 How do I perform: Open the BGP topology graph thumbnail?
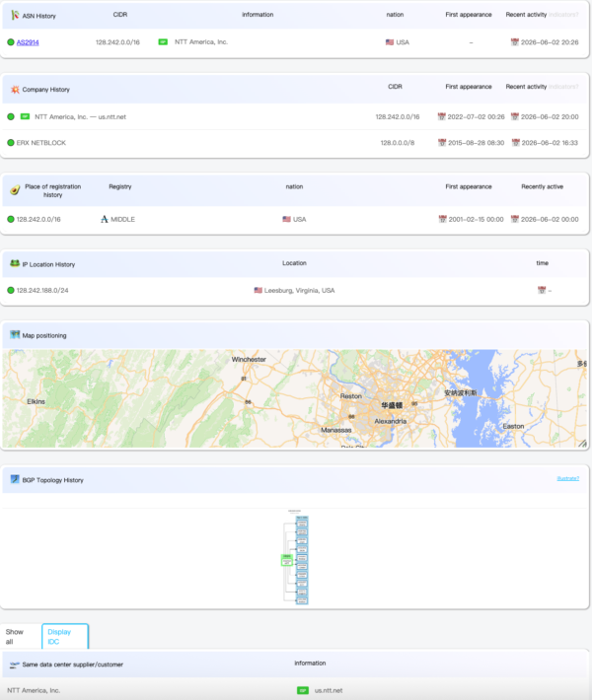(295, 557)
